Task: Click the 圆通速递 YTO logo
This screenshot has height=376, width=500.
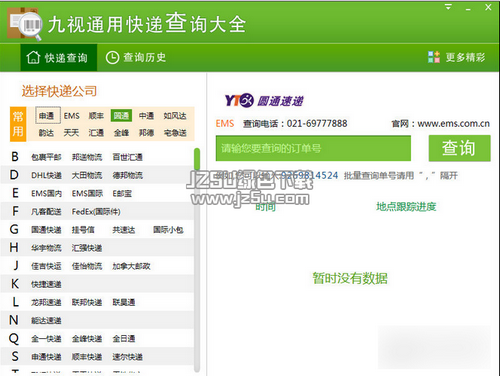Action: (264, 100)
